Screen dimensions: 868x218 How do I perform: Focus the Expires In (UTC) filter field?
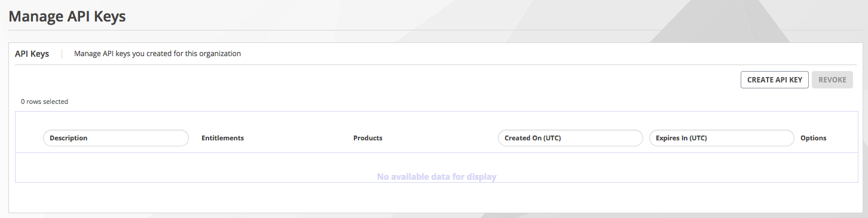coord(722,138)
